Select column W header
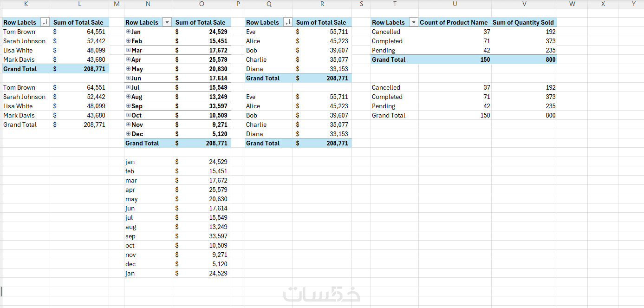Screen dimensions: 644x308 point(572,4)
